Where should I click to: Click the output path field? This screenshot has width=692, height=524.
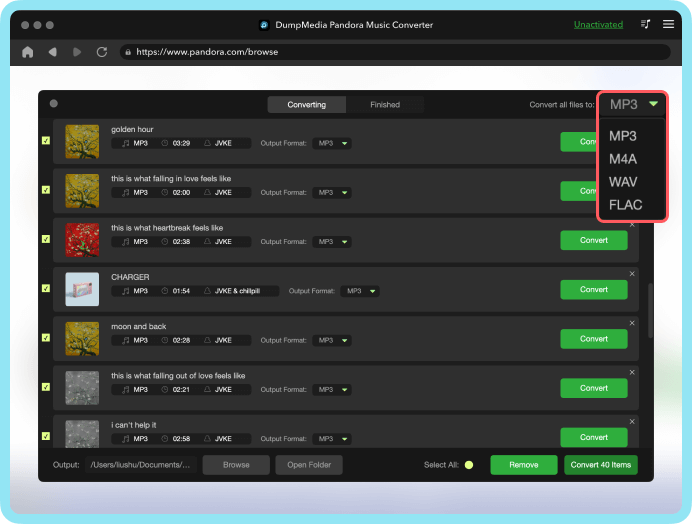point(141,465)
